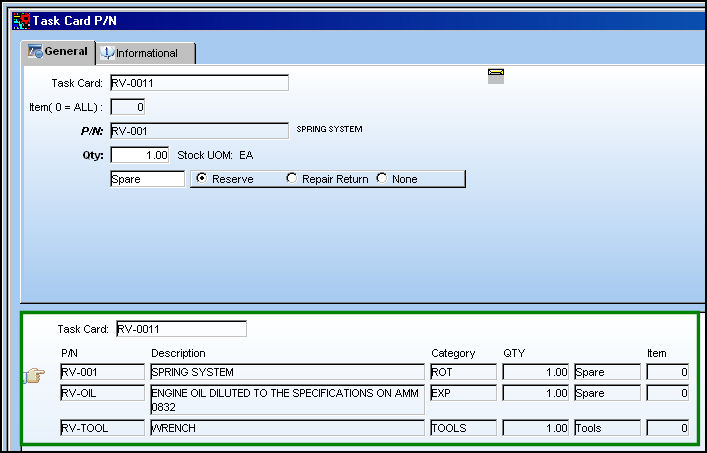Screen dimensions: 707x453
Task: Click the Qty field showing 1.00
Action: (x=140, y=155)
